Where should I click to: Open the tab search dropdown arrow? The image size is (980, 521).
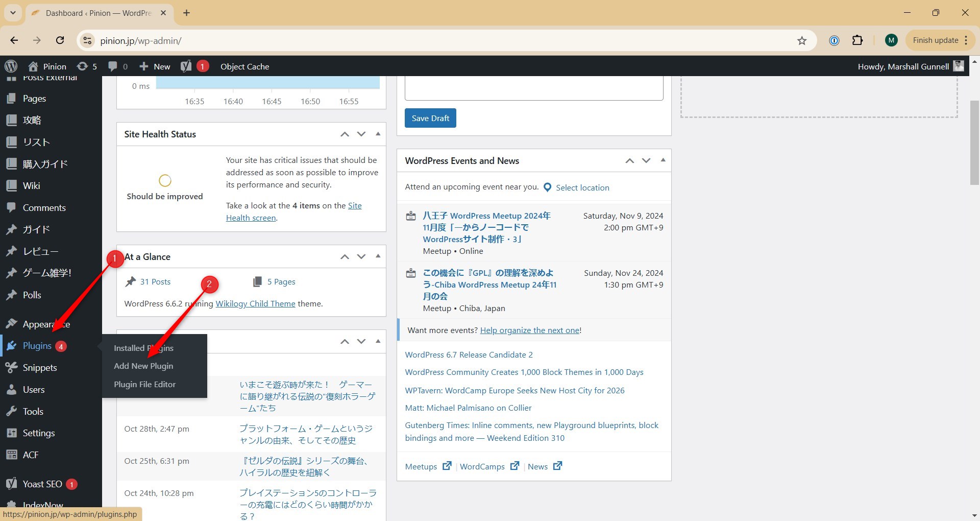tap(13, 13)
